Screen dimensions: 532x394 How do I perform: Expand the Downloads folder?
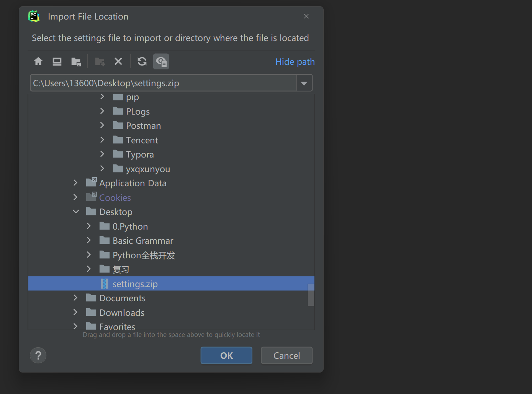point(75,312)
